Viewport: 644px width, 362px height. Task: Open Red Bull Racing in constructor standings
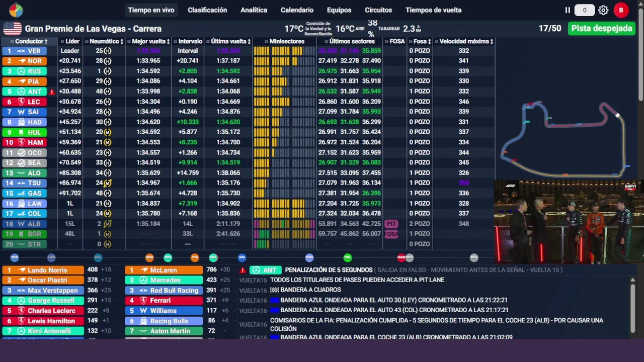point(164,290)
